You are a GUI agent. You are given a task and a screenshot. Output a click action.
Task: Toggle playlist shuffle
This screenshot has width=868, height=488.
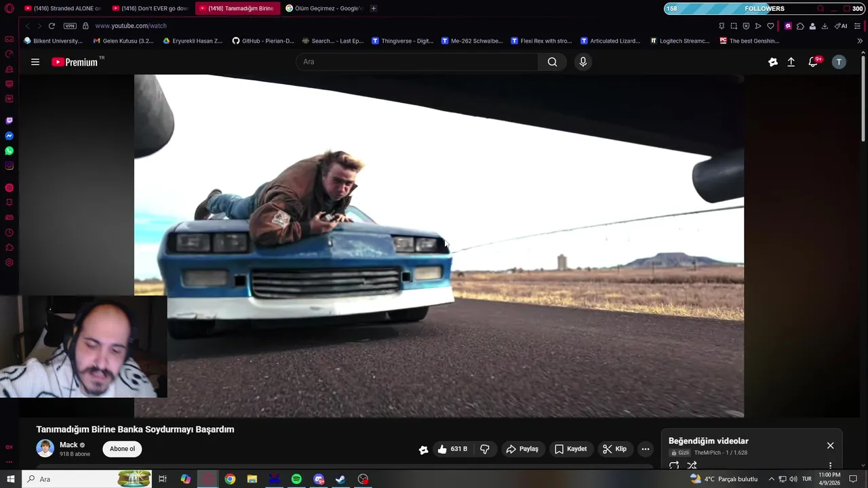[x=692, y=465]
